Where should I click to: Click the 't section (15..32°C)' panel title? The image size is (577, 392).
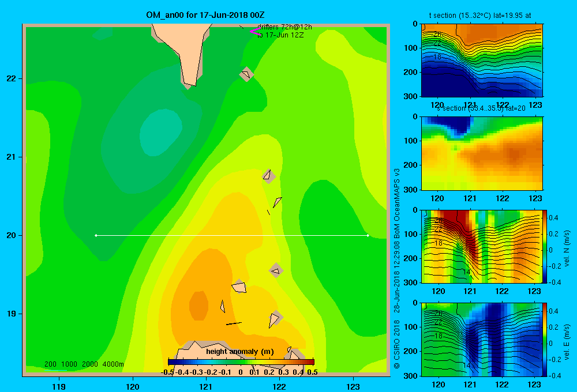point(480,16)
